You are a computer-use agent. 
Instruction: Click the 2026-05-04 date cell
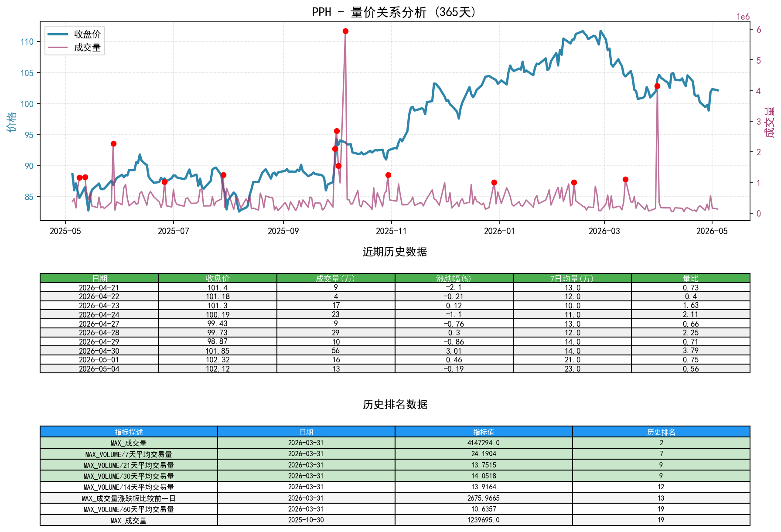(x=99, y=368)
